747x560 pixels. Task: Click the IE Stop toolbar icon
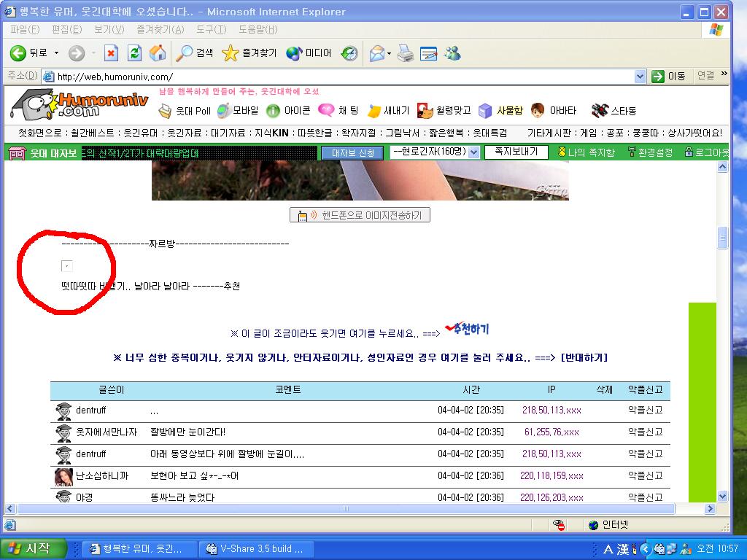point(111,52)
